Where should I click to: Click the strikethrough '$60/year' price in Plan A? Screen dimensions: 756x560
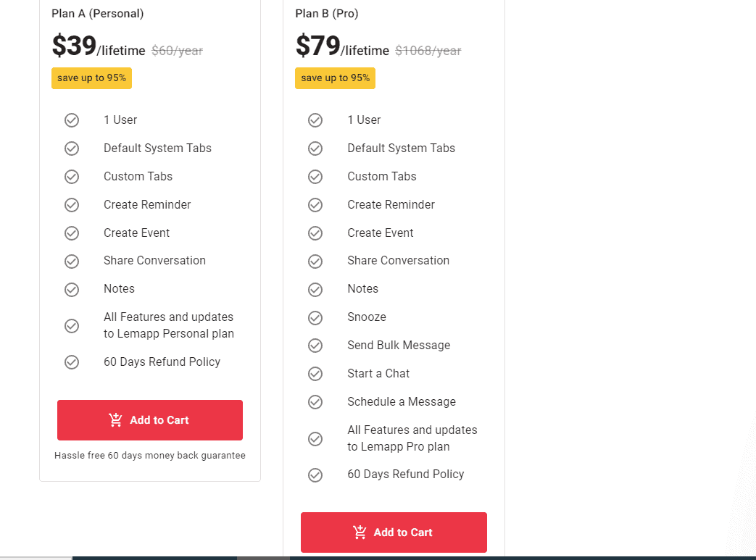point(177,51)
